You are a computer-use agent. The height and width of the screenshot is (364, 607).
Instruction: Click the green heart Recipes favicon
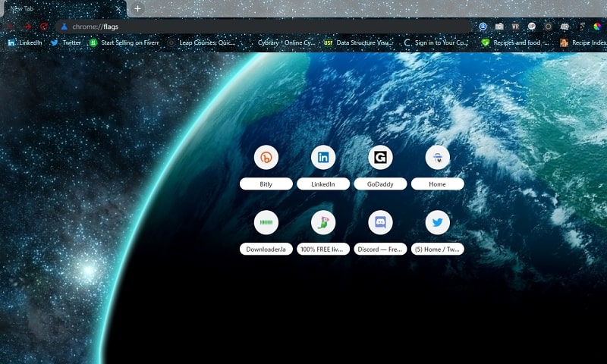[485, 42]
